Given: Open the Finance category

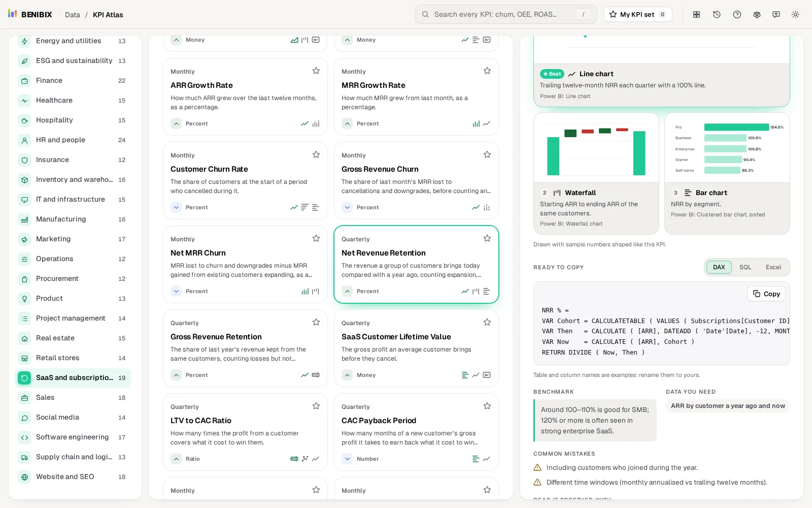Looking at the screenshot, I should (x=73, y=80).
